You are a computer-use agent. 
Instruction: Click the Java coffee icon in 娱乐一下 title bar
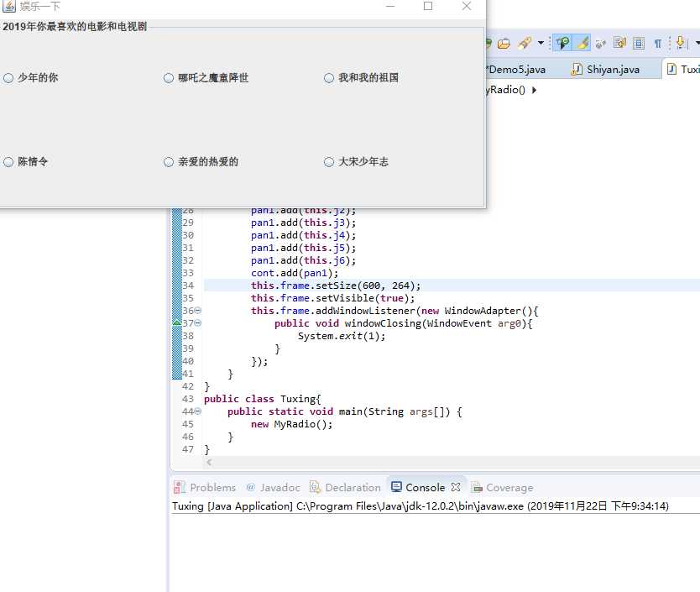coord(9,6)
